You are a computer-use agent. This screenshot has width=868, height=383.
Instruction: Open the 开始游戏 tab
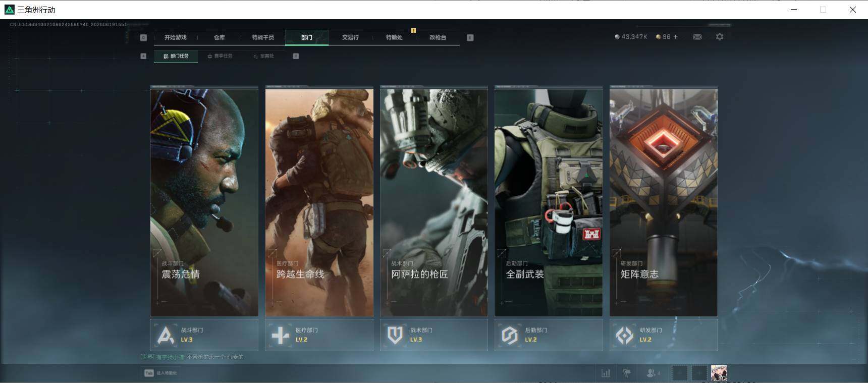click(x=175, y=37)
